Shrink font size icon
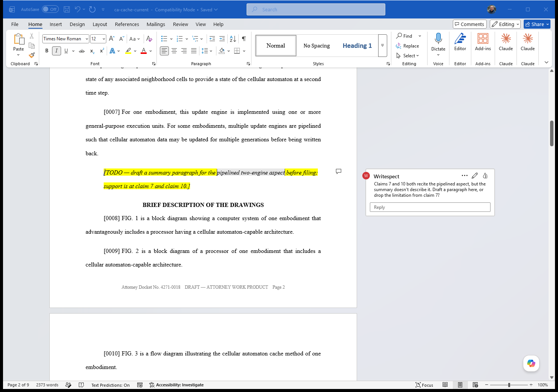The height and width of the screenshot is (392, 558). pos(121,39)
